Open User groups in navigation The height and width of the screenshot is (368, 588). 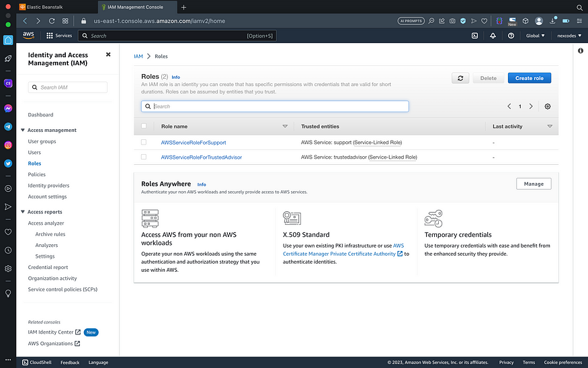point(42,141)
